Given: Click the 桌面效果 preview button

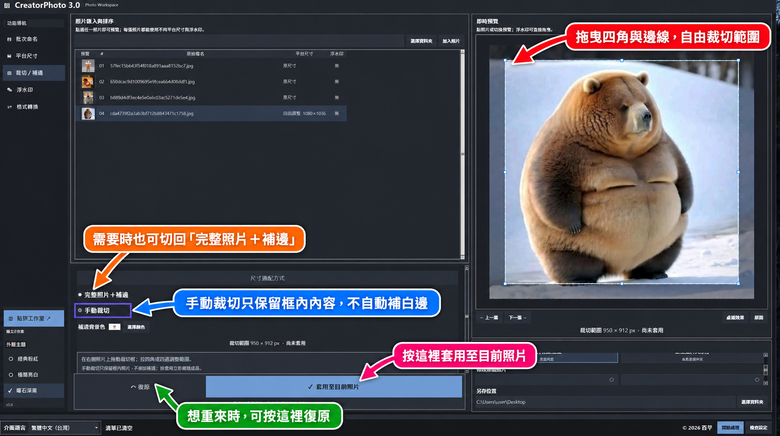Looking at the screenshot, I should [x=735, y=318].
